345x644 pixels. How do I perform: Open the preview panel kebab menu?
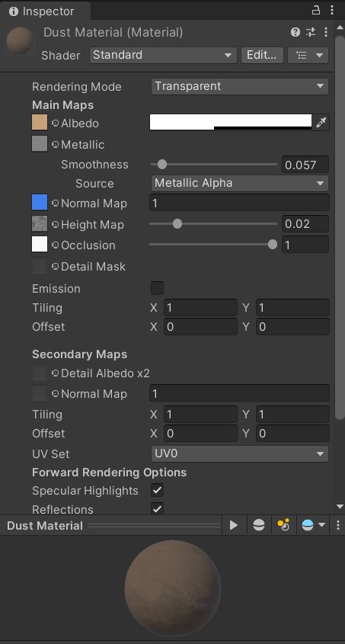338,525
